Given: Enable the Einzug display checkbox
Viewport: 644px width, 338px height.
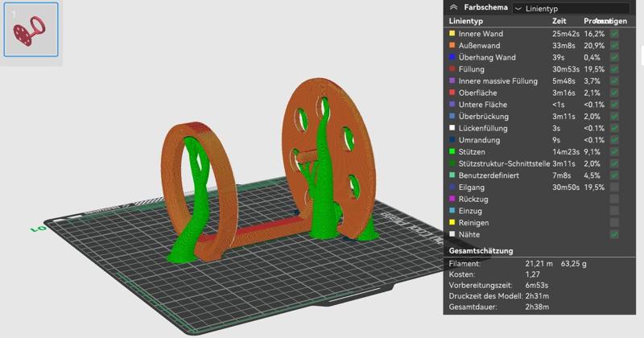Looking at the screenshot, I should pyautogui.click(x=614, y=211).
